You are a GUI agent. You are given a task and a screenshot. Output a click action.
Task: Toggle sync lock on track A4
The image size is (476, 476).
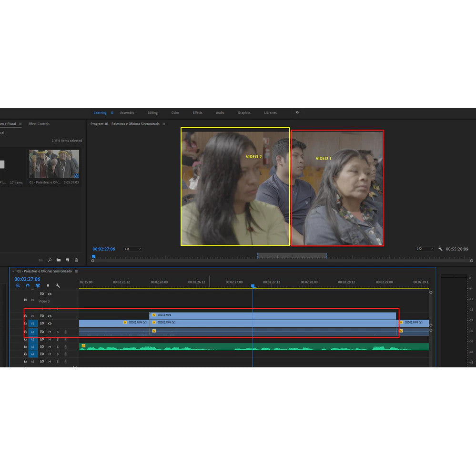[41, 354]
